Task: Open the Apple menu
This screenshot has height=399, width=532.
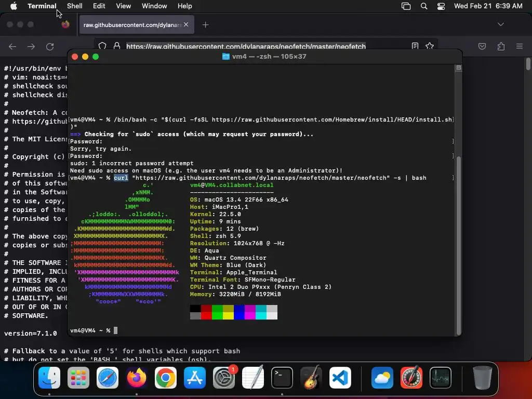Action: coord(14,6)
